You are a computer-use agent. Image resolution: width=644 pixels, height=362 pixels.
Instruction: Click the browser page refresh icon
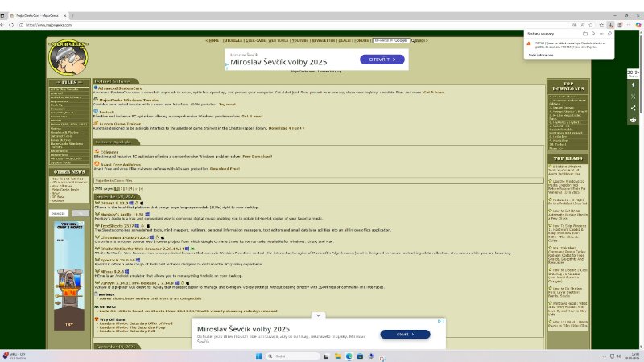tap(19, 25)
